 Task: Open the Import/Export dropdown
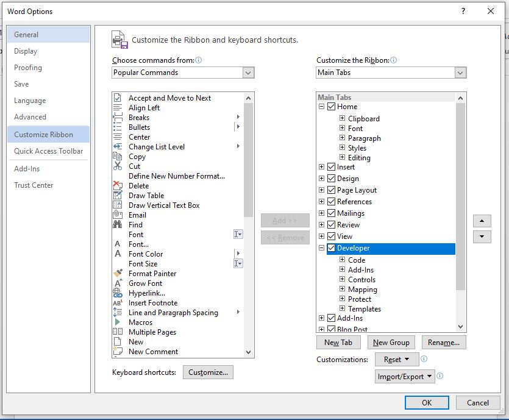(405, 377)
